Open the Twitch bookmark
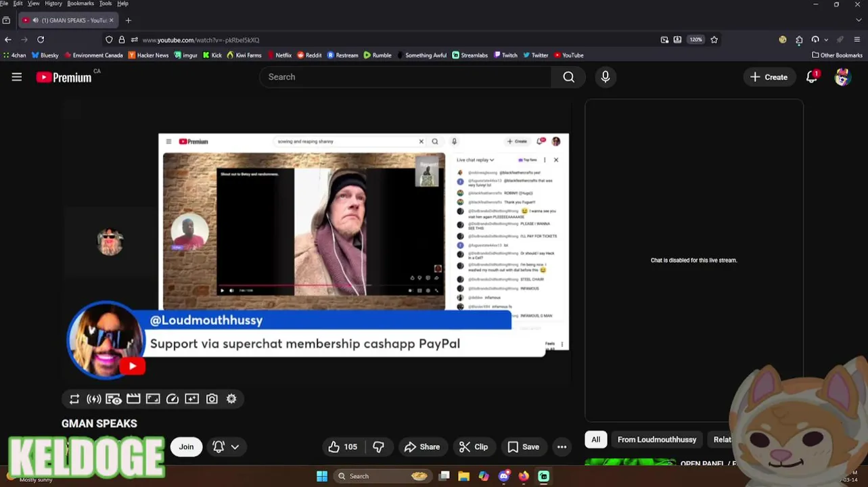The width and height of the screenshot is (868, 487). pyautogui.click(x=505, y=55)
